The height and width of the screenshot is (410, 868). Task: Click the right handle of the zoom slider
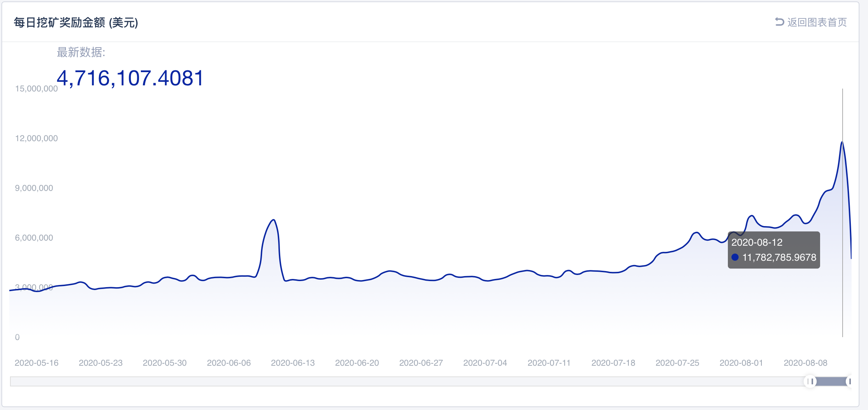pyautogui.click(x=849, y=381)
